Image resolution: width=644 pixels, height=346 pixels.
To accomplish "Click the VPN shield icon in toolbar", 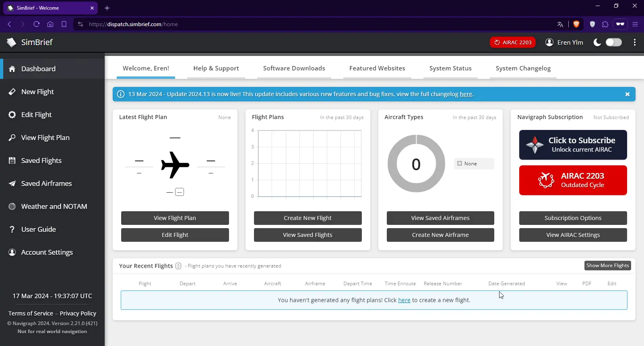I will point(592,24).
